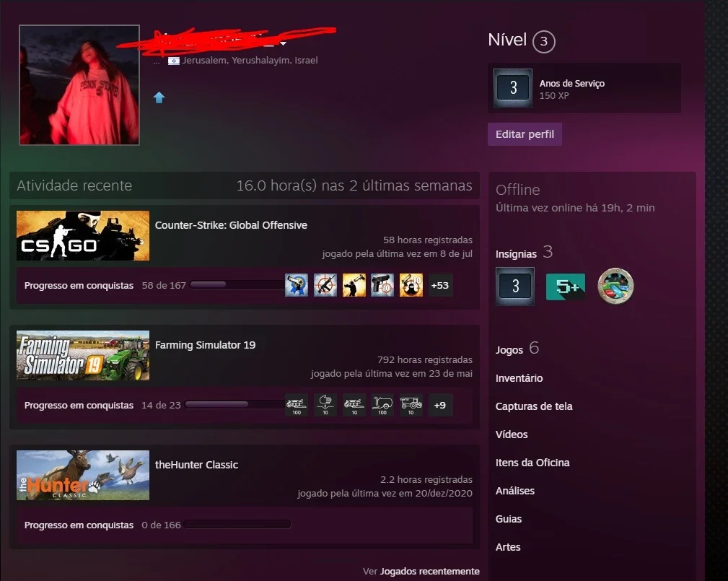Open the Anos de Serviço badge icon
The image size is (728, 581).
pyautogui.click(x=513, y=88)
